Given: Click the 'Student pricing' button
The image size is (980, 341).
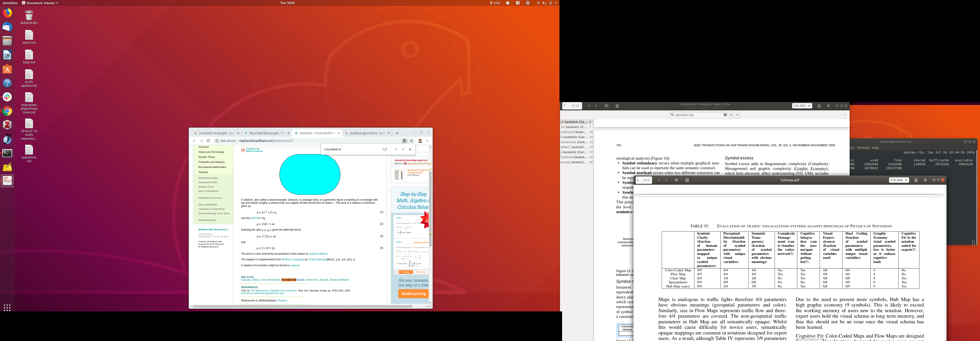Looking at the screenshot, I should [413, 294].
